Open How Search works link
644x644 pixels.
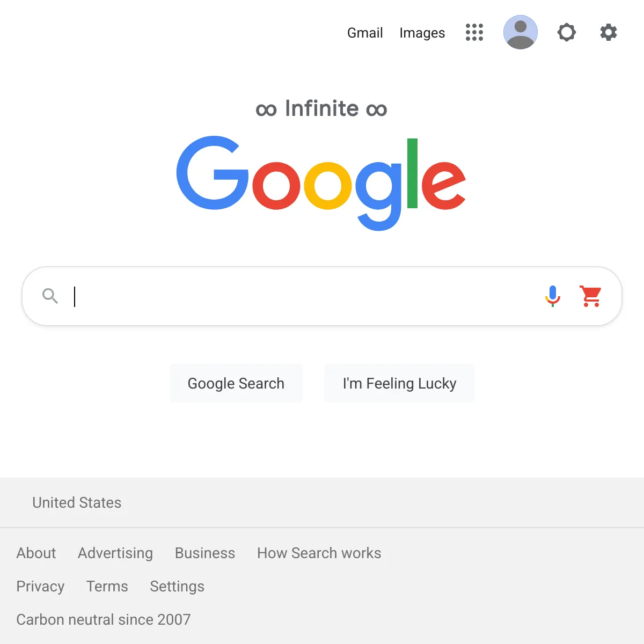coord(319,553)
